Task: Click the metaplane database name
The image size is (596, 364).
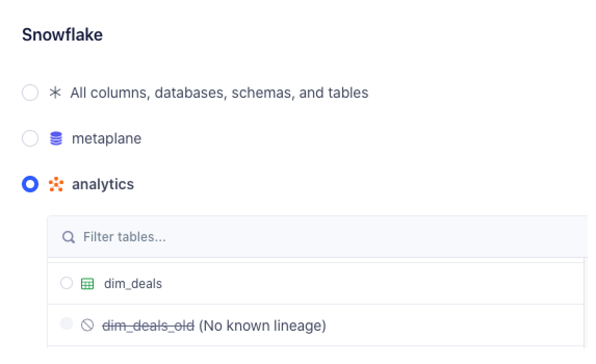Action: (107, 139)
